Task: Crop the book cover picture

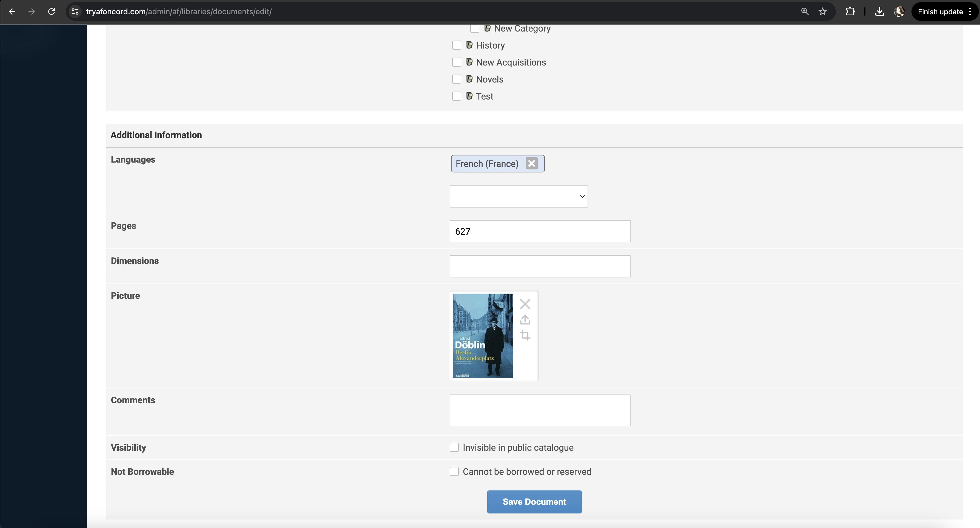Action: click(525, 335)
